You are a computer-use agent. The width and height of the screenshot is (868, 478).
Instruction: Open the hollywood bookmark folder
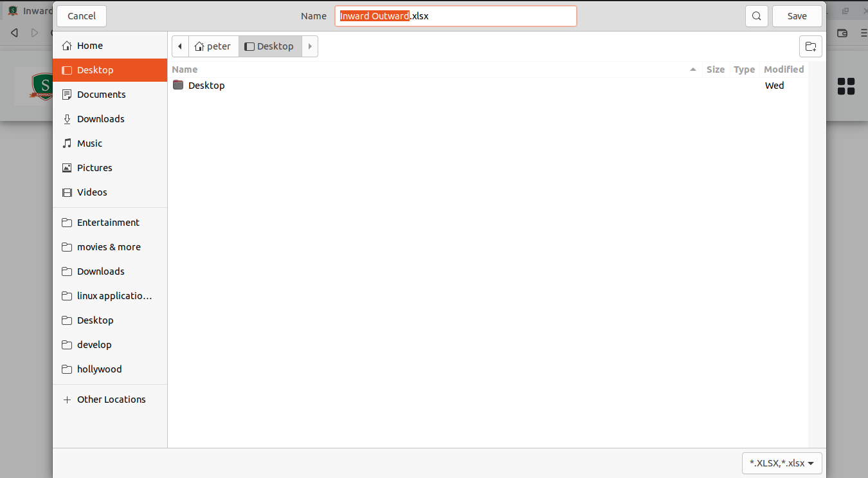99,369
